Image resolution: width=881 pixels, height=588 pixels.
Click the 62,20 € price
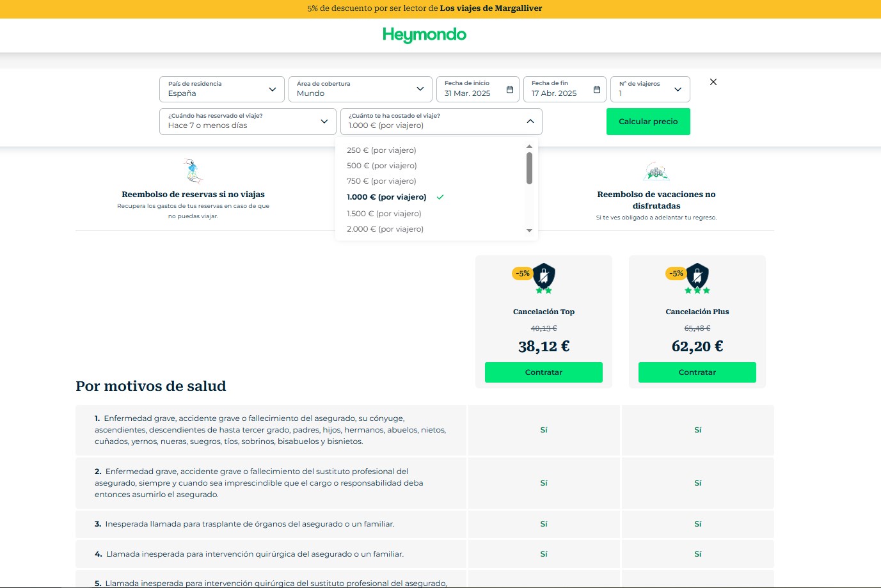pyautogui.click(x=697, y=346)
